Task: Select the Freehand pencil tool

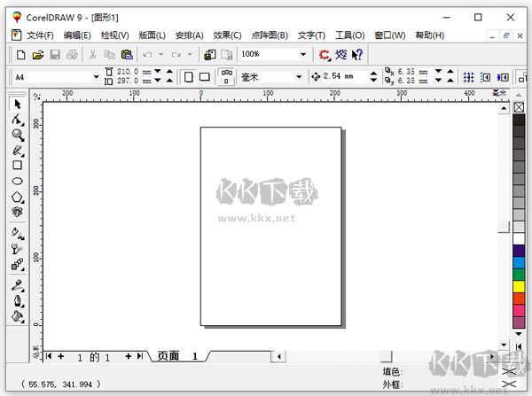Action: tap(18, 151)
